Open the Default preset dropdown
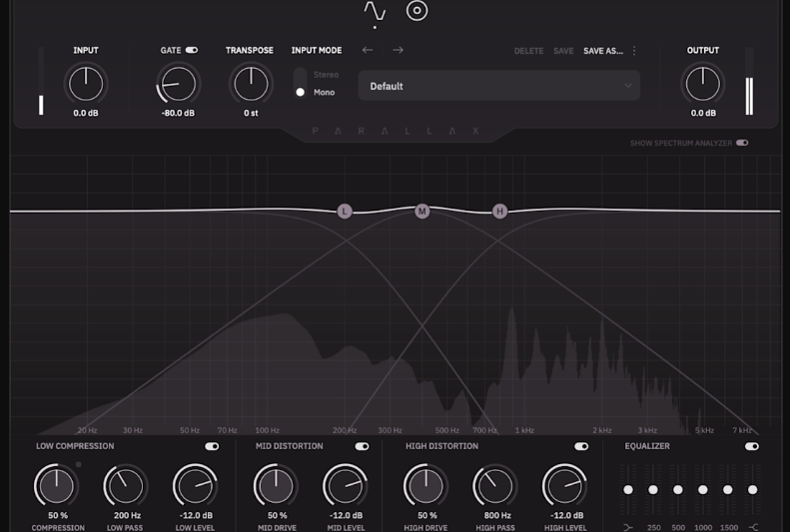The height and width of the screenshot is (532, 790). coord(499,86)
